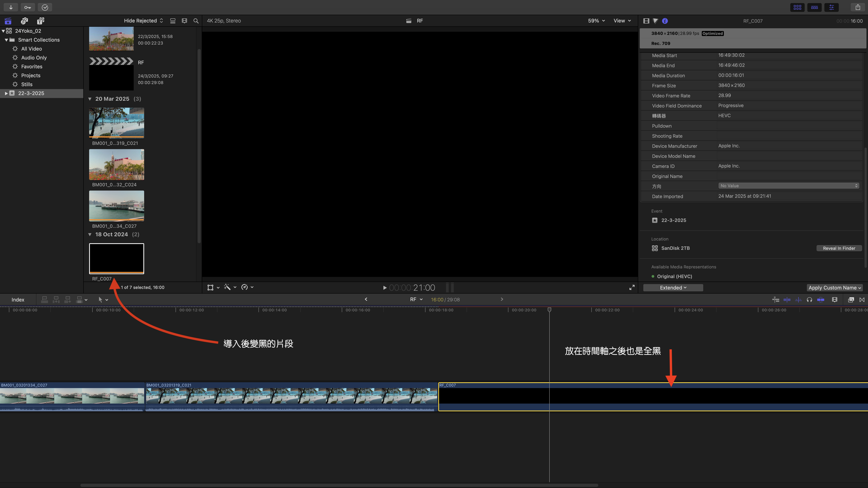Select the BM001_0...32_C024 clip thumbnail
The width and height of the screenshot is (868, 488).
click(x=116, y=165)
